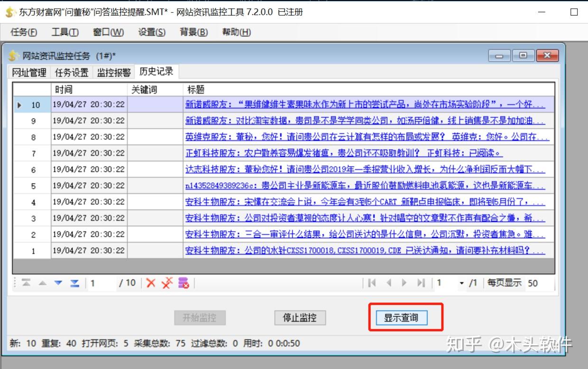Screen dimensions: 588x369
Task: Click the blue move-to-last-record icon
Action: pyautogui.click(x=74, y=283)
